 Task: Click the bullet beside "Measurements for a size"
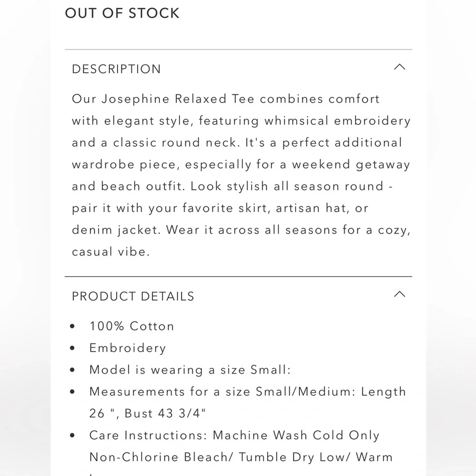pyautogui.click(x=72, y=392)
